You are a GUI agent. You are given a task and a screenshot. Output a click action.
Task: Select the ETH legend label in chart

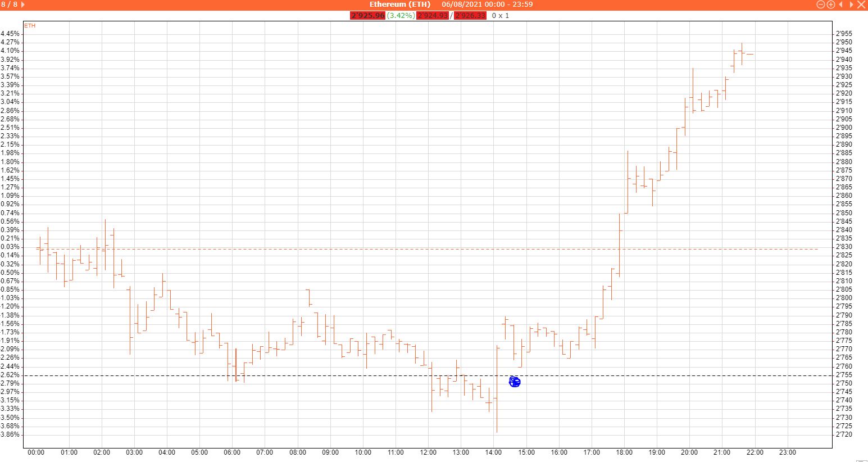click(x=30, y=26)
